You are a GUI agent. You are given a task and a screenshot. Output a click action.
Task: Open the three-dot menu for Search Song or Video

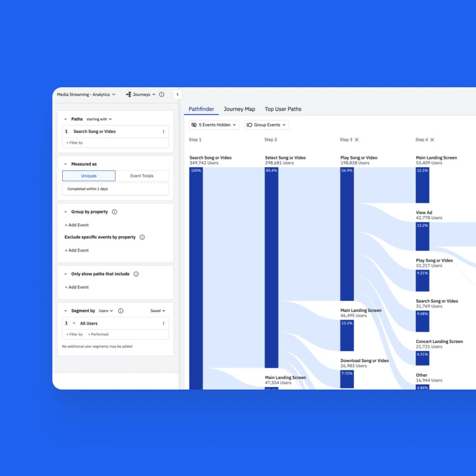[x=163, y=132]
